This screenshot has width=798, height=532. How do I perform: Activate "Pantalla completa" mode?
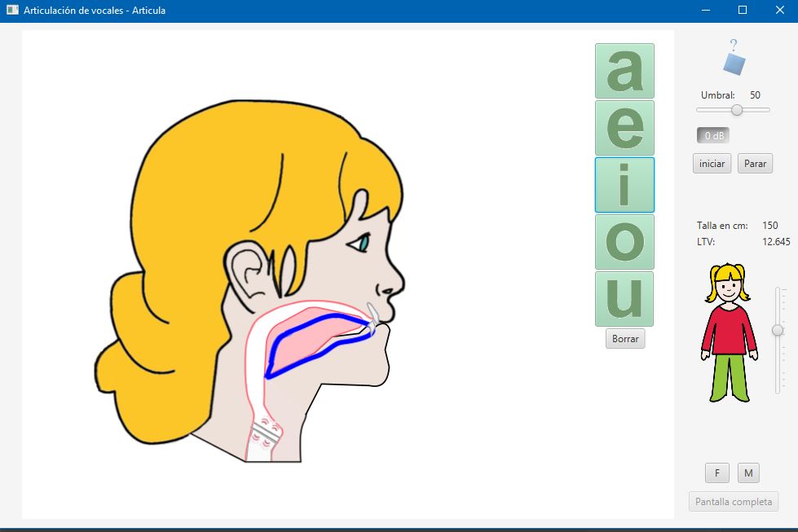(733, 501)
